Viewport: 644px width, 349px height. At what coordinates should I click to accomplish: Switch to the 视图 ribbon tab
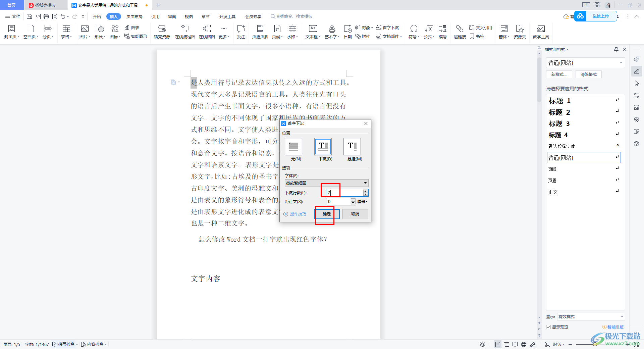(189, 16)
